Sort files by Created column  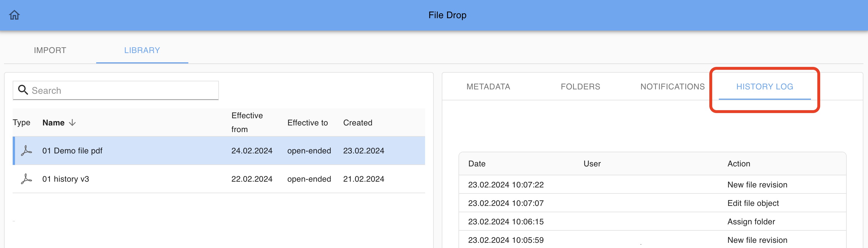(x=357, y=123)
